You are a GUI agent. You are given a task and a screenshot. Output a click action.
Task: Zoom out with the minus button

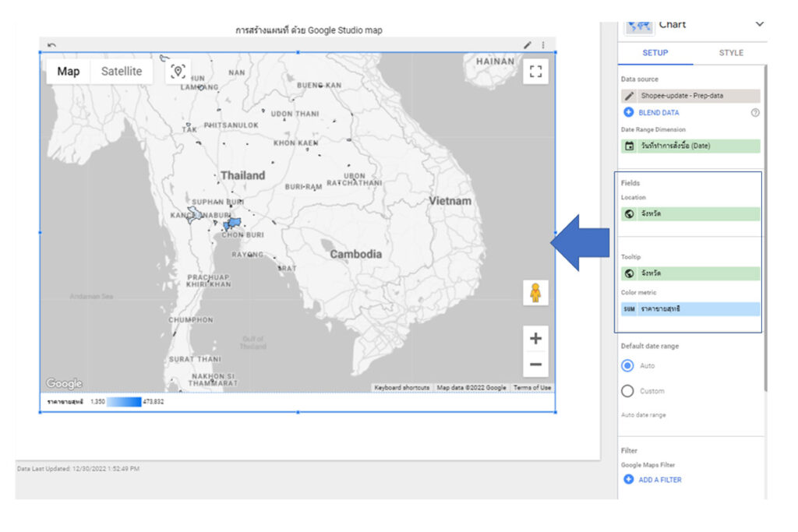(535, 365)
